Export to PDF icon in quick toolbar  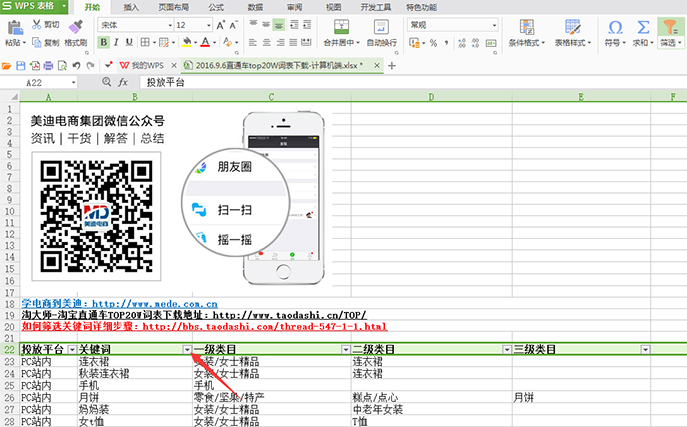[35, 66]
